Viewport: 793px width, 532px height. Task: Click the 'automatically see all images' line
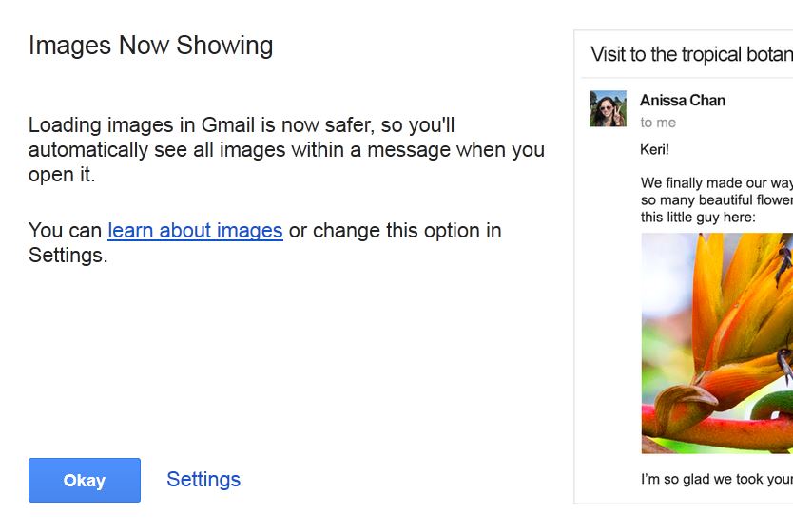(285, 150)
